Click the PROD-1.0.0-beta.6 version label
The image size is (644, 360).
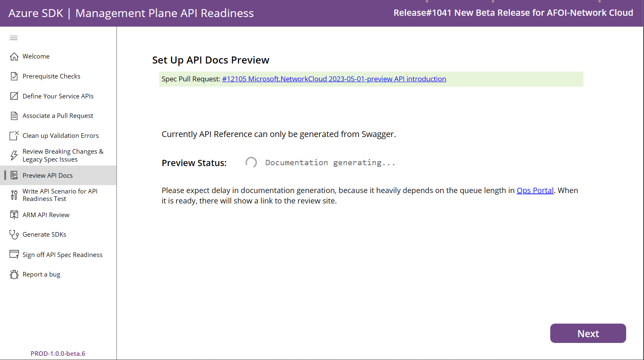(58, 353)
